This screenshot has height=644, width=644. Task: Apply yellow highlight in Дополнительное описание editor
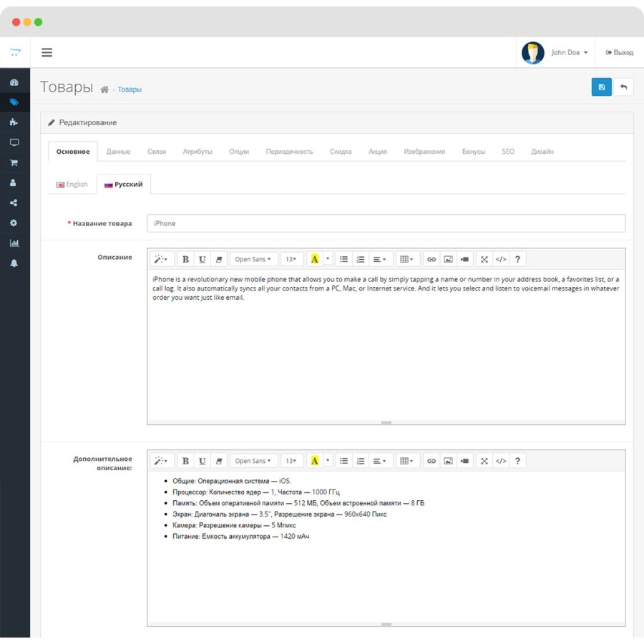[x=315, y=461]
